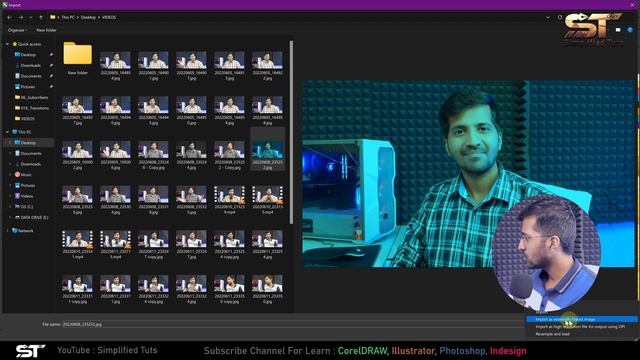Go forward using the forward arrow
This screenshot has height=360, width=640.
point(21,18)
